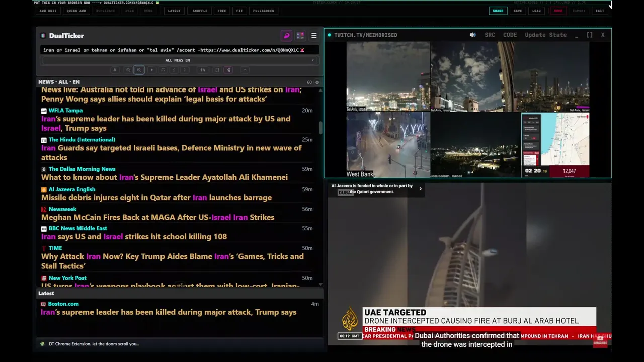Viewport: 644px width, 362px height.
Task: Click the West Bank camera feed thumbnail
Action: (388, 145)
